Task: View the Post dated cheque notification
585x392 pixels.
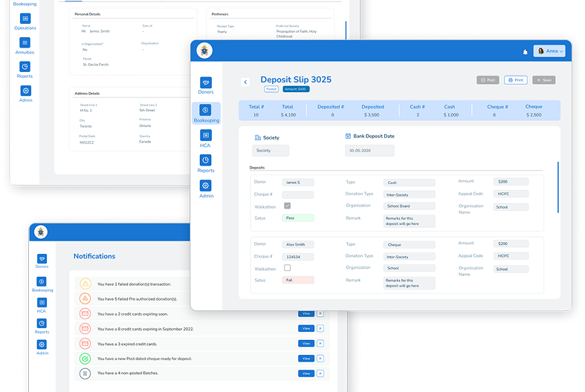Action: click(x=306, y=359)
